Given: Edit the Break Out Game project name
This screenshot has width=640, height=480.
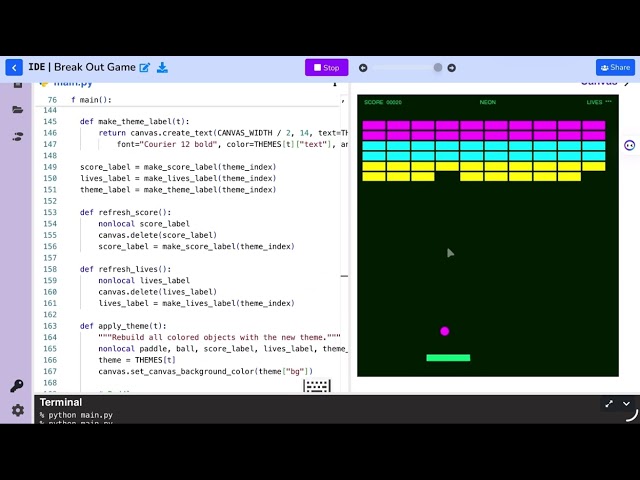Looking at the screenshot, I should pos(145,67).
